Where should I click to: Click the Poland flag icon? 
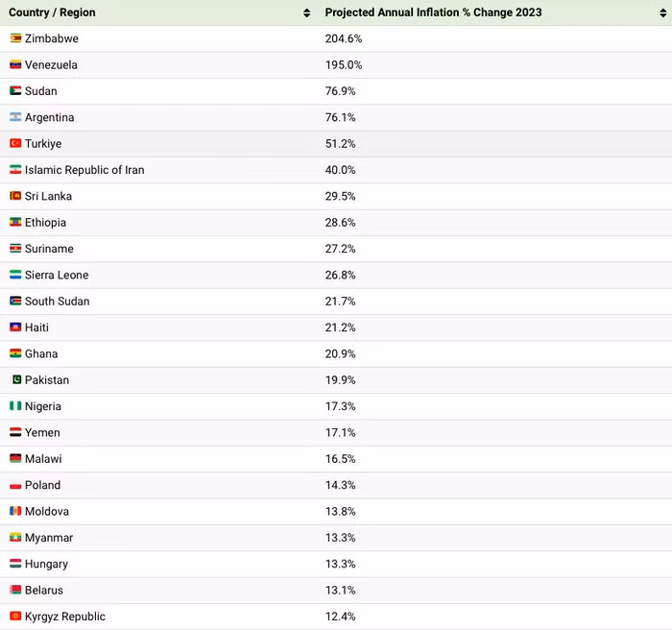15,485
